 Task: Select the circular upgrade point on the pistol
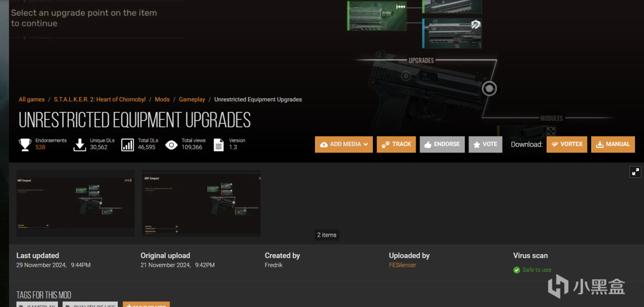[x=489, y=89]
